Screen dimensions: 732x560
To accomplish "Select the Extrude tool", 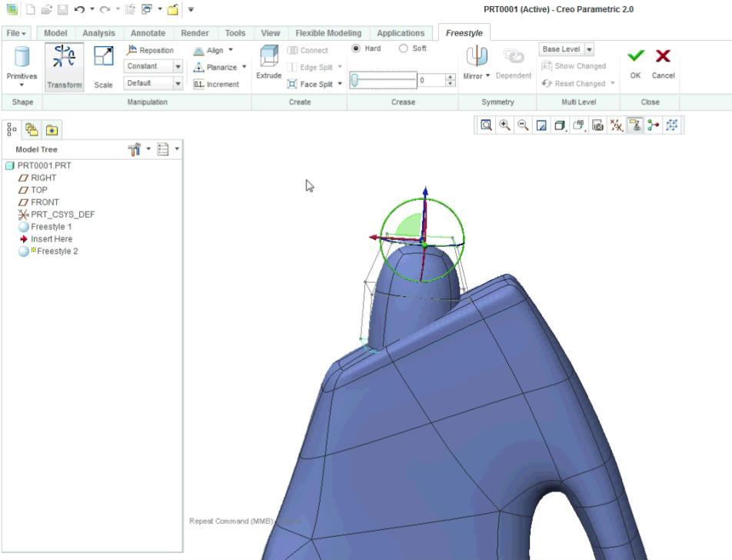I will (x=269, y=62).
